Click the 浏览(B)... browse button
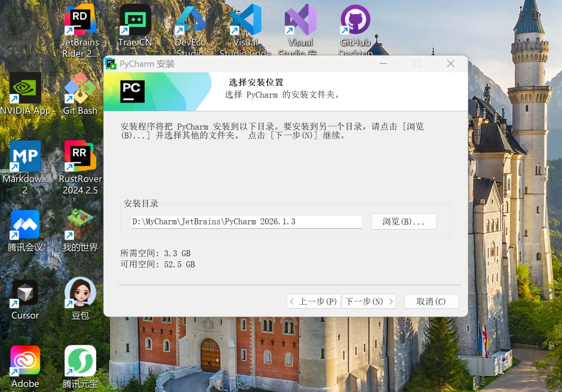The height and width of the screenshot is (392, 562). point(404,222)
